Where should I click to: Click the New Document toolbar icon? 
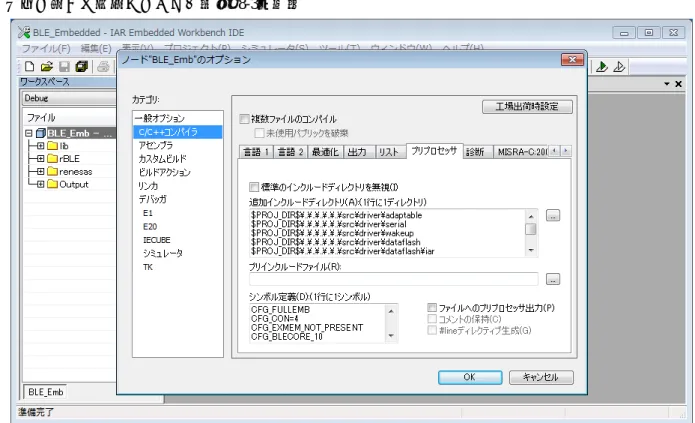[x=29, y=67]
